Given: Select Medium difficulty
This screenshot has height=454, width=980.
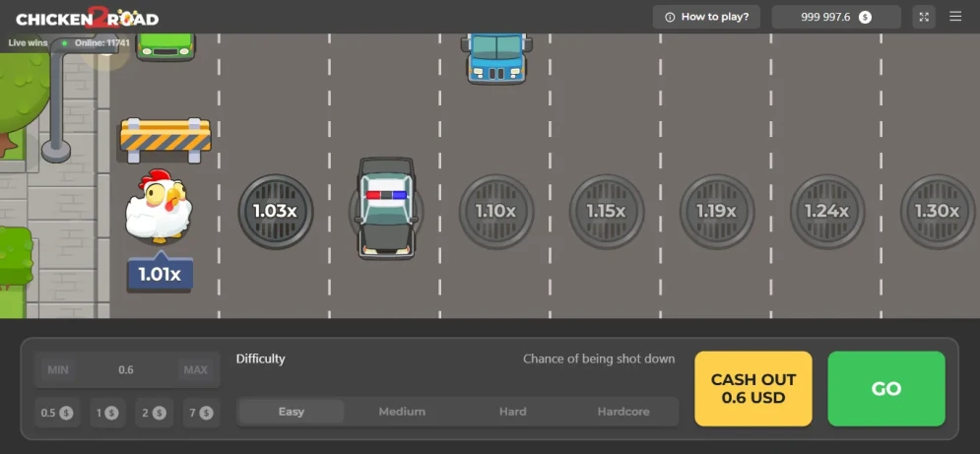Looking at the screenshot, I should pyautogui.click(x=402, y=412).
